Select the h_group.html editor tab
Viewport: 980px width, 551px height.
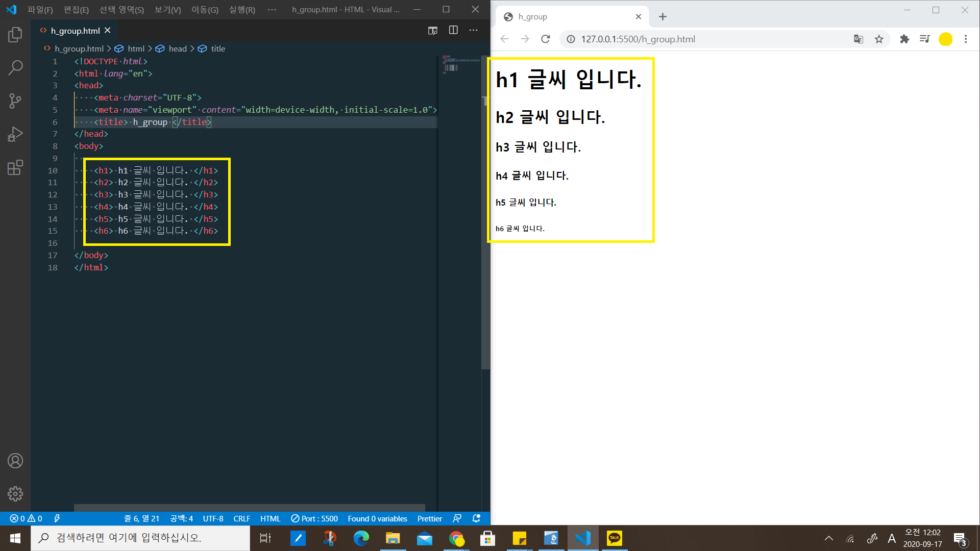75,31
